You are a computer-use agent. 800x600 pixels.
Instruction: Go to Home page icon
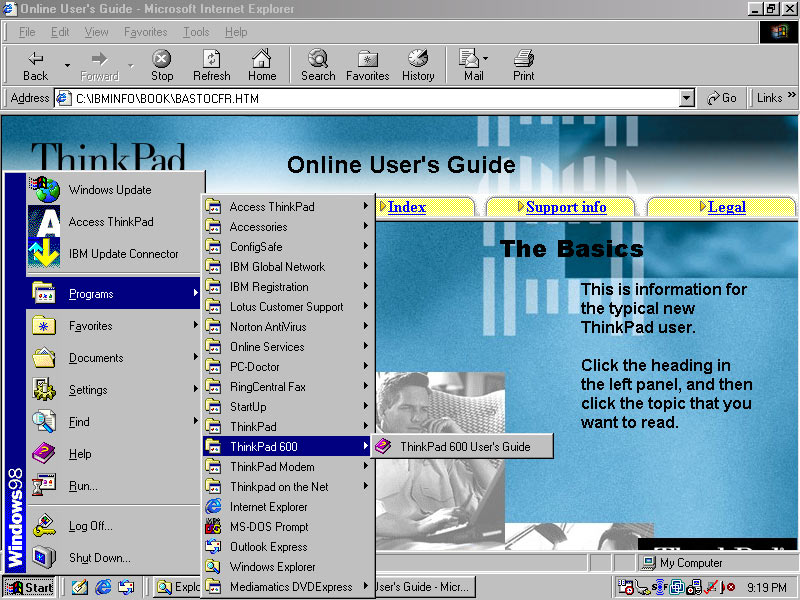pyautogui.click(x=262, y=59)
